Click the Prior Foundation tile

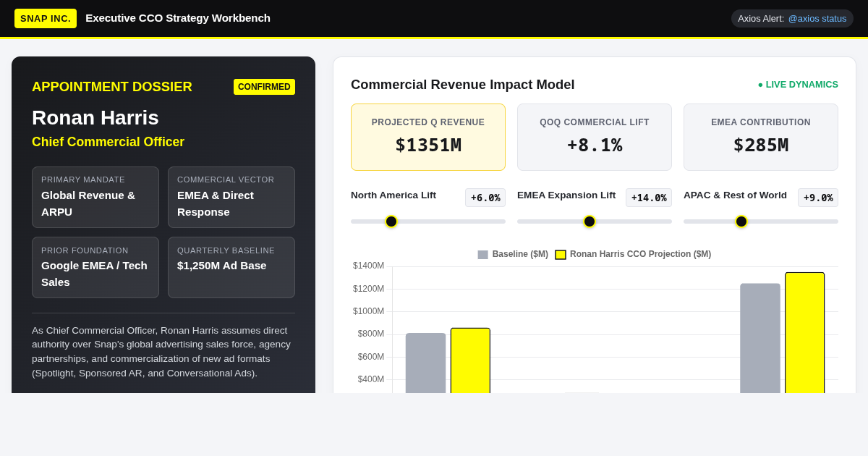click(x=95, y=267)
